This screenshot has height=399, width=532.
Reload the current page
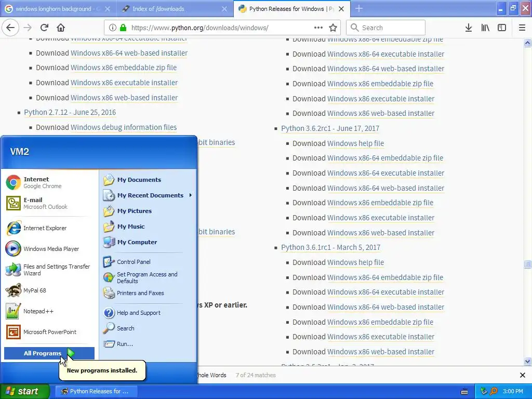tap(45, 28)
